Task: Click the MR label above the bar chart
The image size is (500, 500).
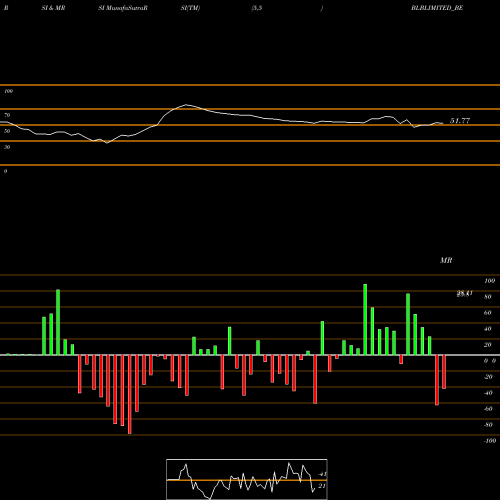Action: click(x=446, y=260)
